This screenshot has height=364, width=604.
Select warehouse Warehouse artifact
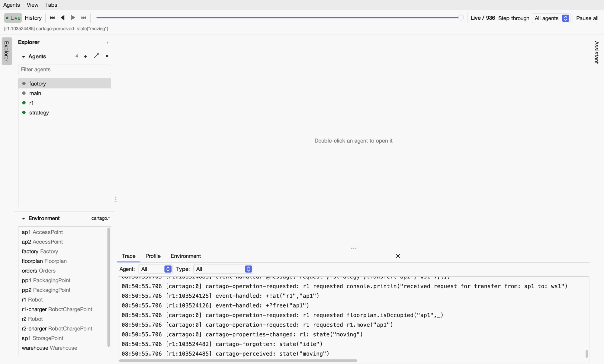tap(63, 348)
